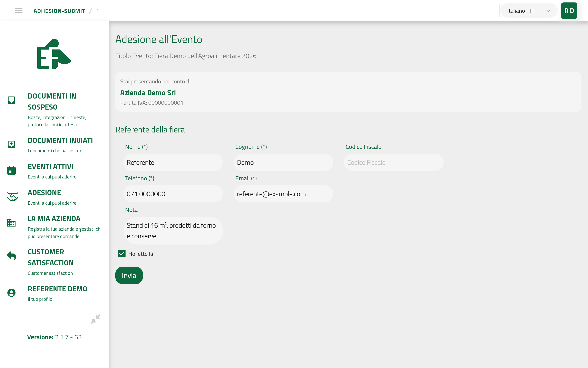This screenshot has height=368, width=588.
Task: Click the profile icon for Referente Demo
Action: (11, 293)
